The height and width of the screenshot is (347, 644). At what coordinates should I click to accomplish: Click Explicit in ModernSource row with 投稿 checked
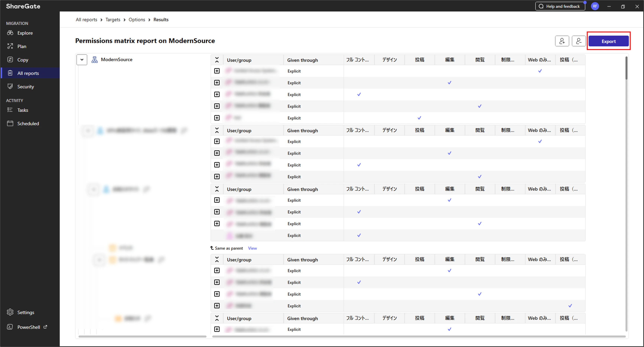pyautogui.click(x=294, y=118)
